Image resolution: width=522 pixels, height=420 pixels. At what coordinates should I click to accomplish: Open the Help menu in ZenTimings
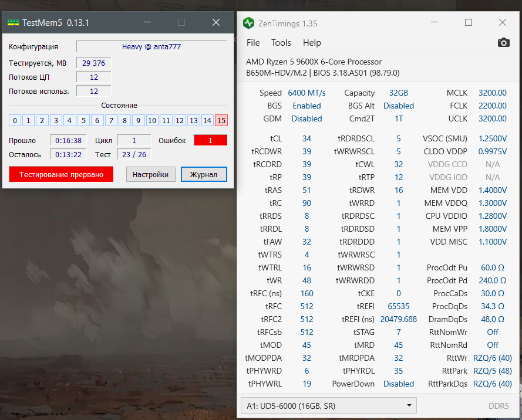pos(312,43)
